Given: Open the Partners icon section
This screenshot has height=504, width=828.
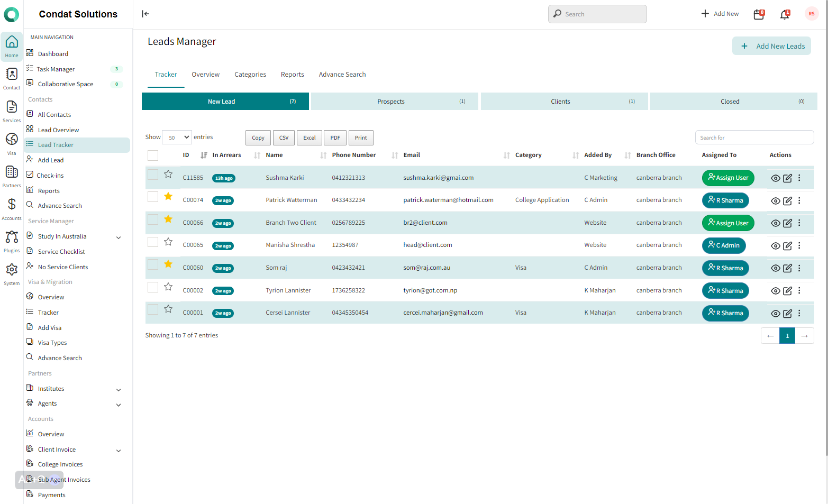Looking at the screenshot, I should coord(12,177).
